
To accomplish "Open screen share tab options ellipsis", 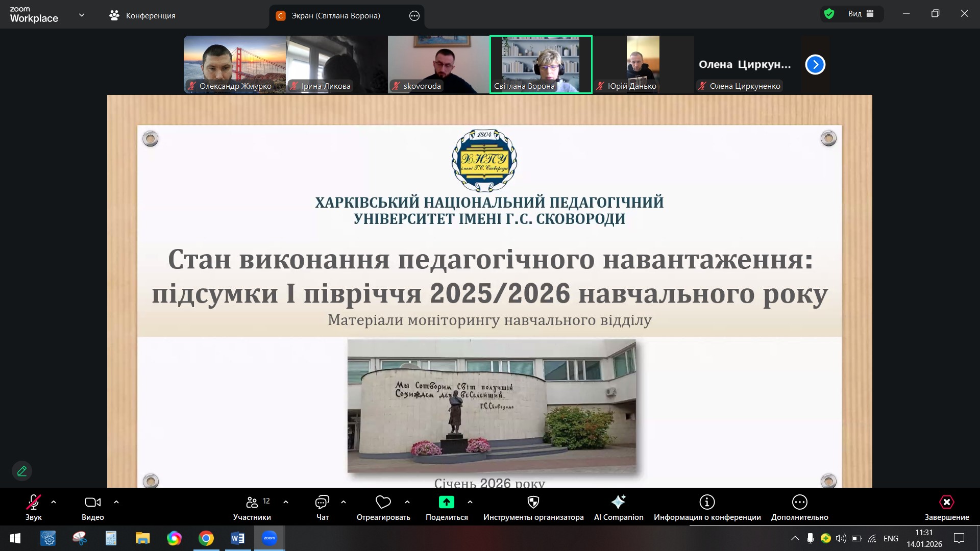I will 414,16.
